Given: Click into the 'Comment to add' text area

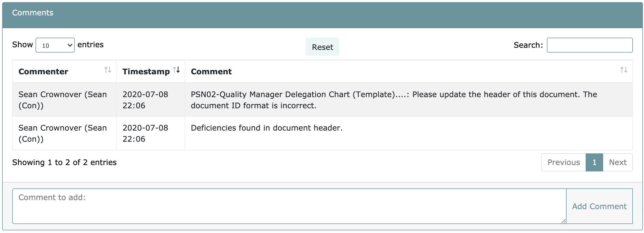Looking at the screenshot, I should point(289,206).
